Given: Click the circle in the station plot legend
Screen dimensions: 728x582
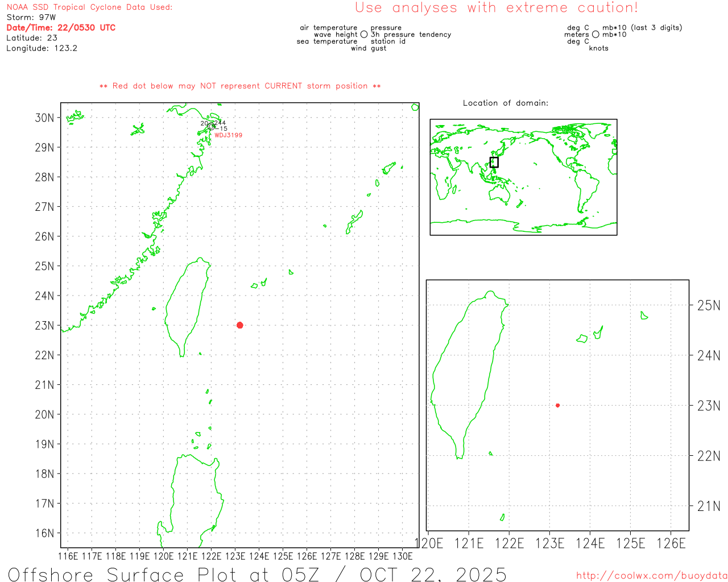Looking at the screenshot, I should [x=364, y=35].
